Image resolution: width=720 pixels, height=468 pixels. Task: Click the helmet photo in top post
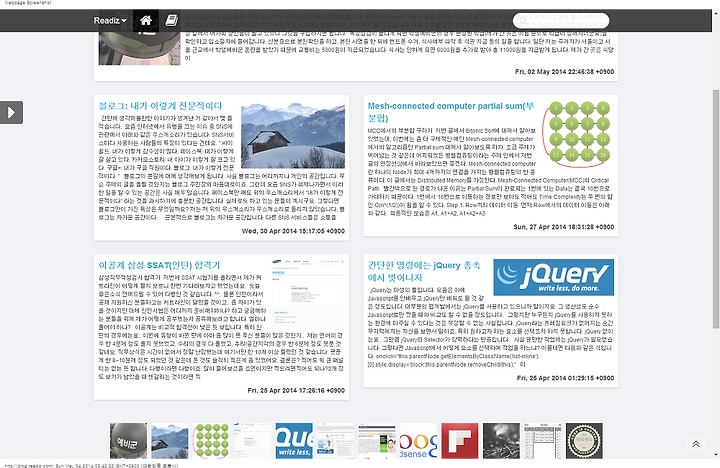tap(140, 48)
